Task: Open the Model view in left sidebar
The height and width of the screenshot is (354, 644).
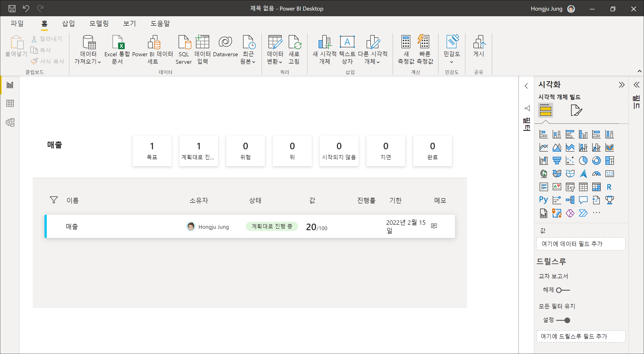Action: (x=10, y=122)
